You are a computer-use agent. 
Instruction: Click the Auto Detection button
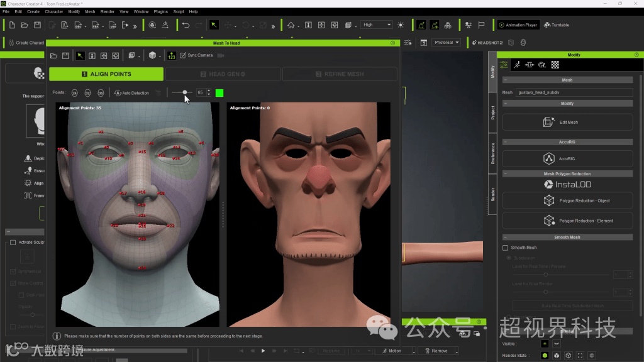pyautogui.click(x=131, y=93)
